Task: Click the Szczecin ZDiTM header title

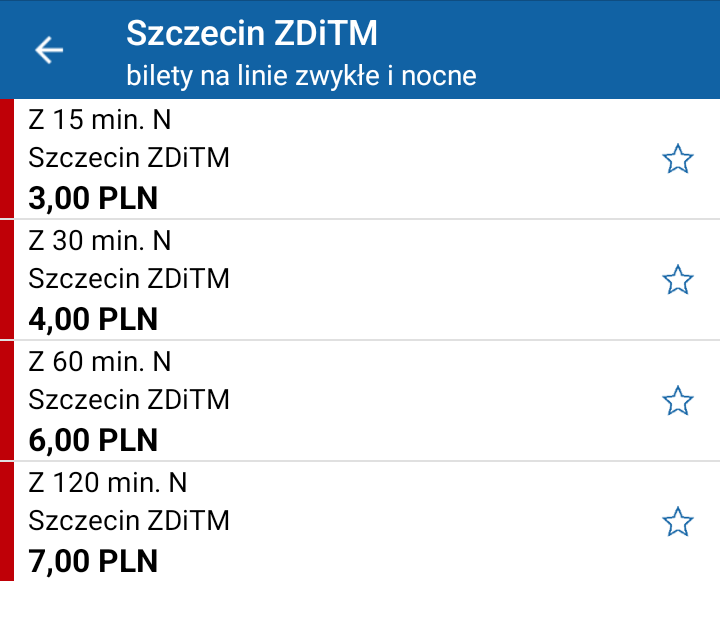Action: (252, 33)
